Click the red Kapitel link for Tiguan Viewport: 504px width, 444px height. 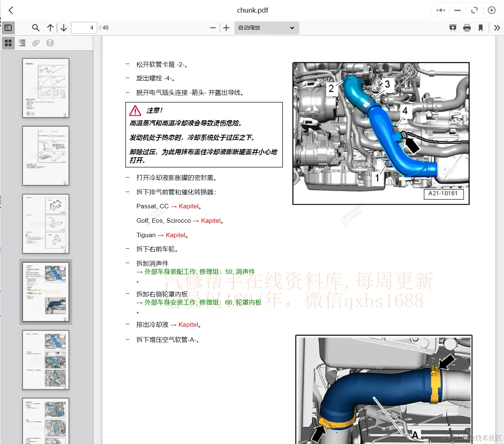pyautogui.click(x=176, y=235)
